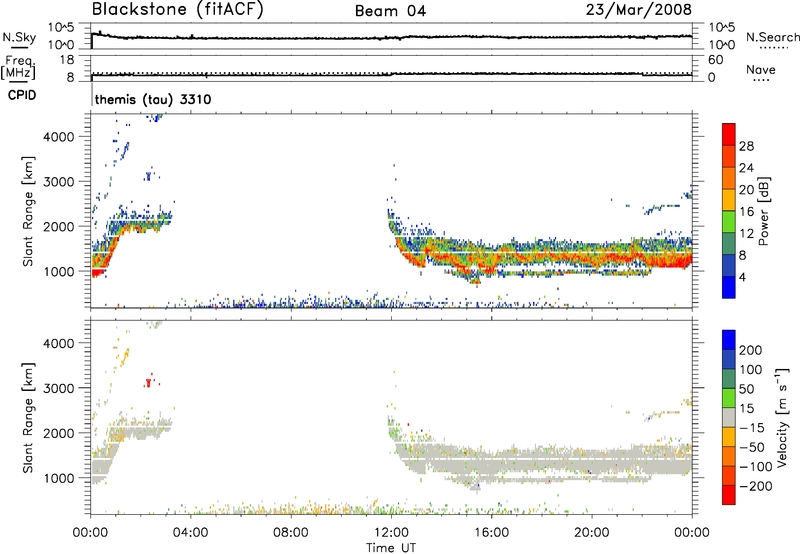Click the 'Beam 04' label
The width and height of the screenshot is (800, 554).
(390, 11)
